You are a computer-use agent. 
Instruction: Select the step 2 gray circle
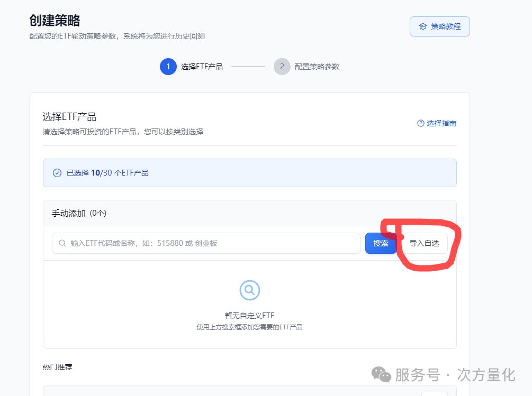click(282, 67)
